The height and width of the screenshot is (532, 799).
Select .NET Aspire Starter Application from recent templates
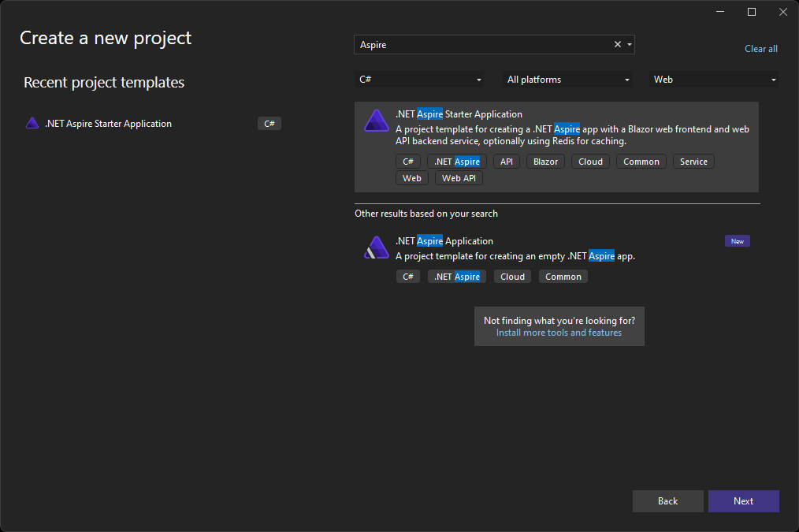108,123
